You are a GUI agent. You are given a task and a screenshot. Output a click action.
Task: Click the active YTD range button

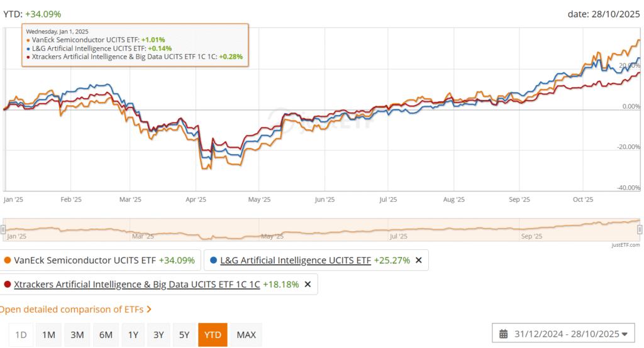pyautogui.click(x=213, y=335)
